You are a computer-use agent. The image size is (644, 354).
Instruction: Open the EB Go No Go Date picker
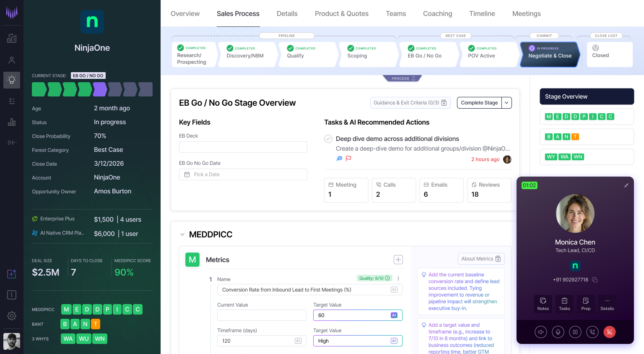click(x=243, y=174)
